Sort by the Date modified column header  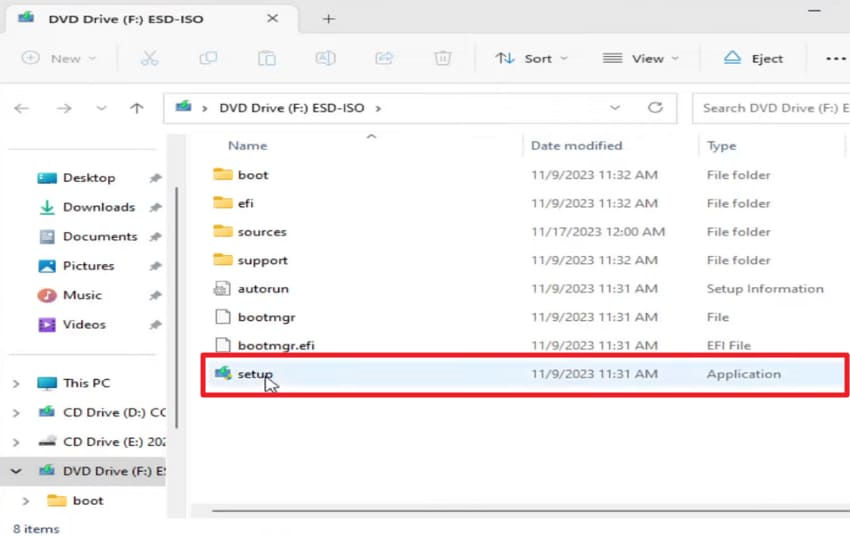[x=576, y=146]
